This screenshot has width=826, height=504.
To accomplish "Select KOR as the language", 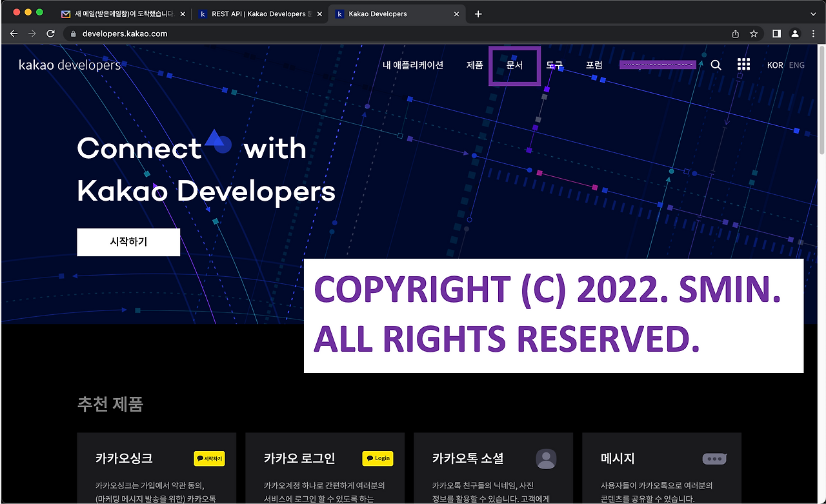I will 774,65.
